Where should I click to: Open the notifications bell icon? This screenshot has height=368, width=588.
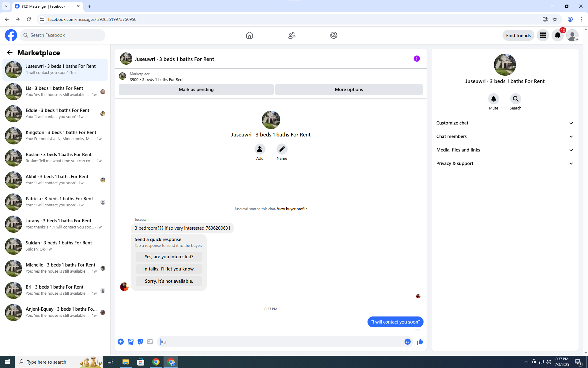coord(557,35)
